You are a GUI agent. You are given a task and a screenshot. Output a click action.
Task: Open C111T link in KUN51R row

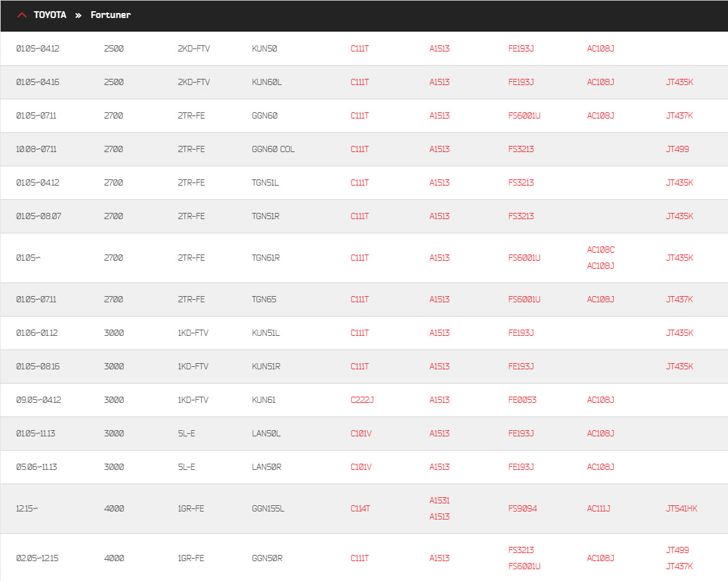pos(360,366)
